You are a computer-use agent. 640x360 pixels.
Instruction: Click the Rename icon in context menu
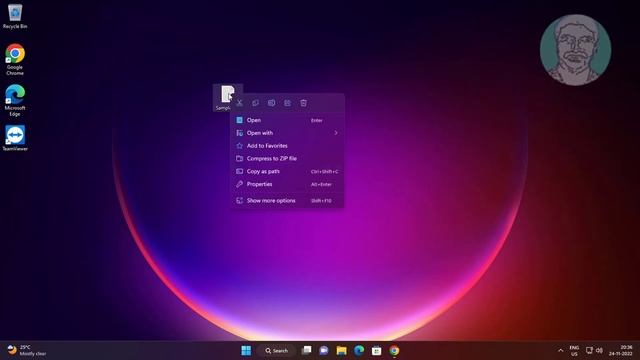(271, 103)
